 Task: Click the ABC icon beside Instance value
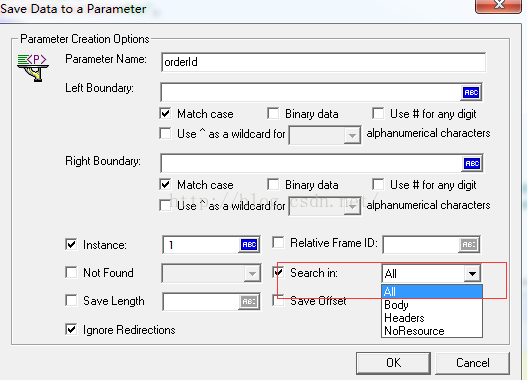click(x=249, y=245)
